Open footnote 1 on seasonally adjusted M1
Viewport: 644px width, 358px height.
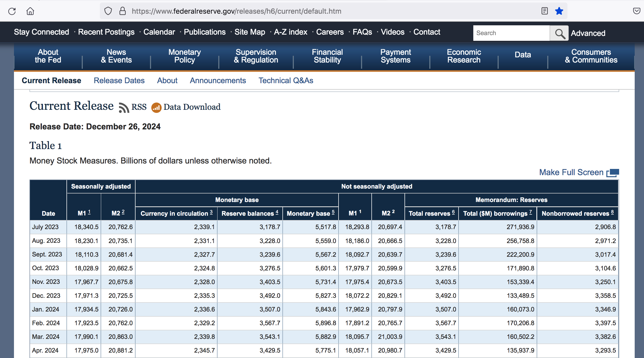89,212
